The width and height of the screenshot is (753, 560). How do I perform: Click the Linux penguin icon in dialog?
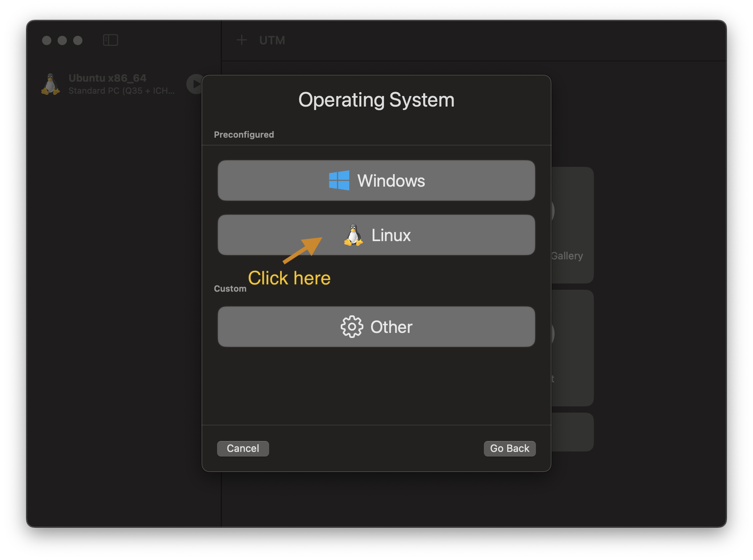[x=353, y=235]
